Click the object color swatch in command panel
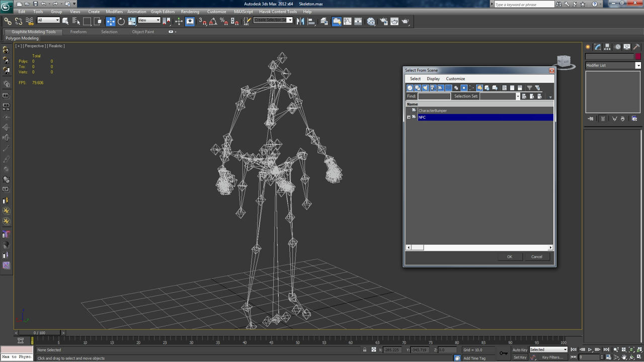Viewport: 644px width, 362px height. (638, 56)
